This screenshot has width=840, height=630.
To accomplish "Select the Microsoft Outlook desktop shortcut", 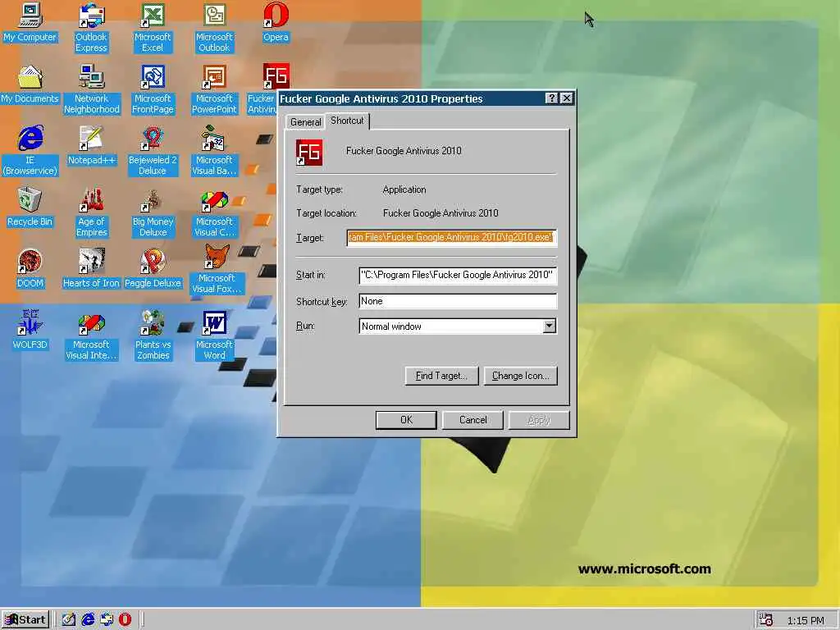I will tap(214, 28).
